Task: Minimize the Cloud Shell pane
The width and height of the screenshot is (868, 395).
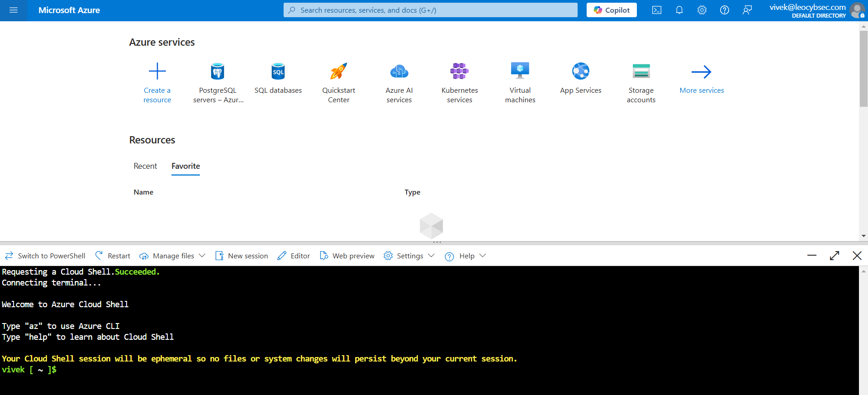Action: click(x=812, y=256)
